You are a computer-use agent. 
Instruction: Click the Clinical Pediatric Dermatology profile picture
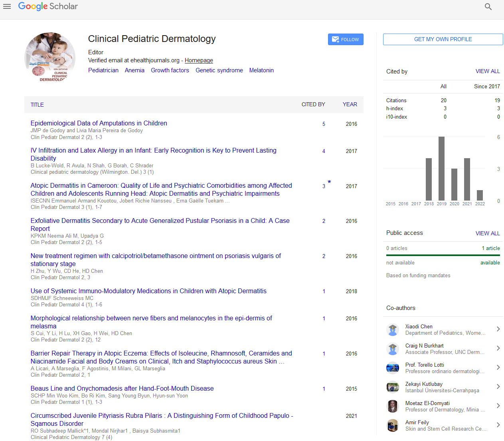pyautogui.click(x=50, y=58)
